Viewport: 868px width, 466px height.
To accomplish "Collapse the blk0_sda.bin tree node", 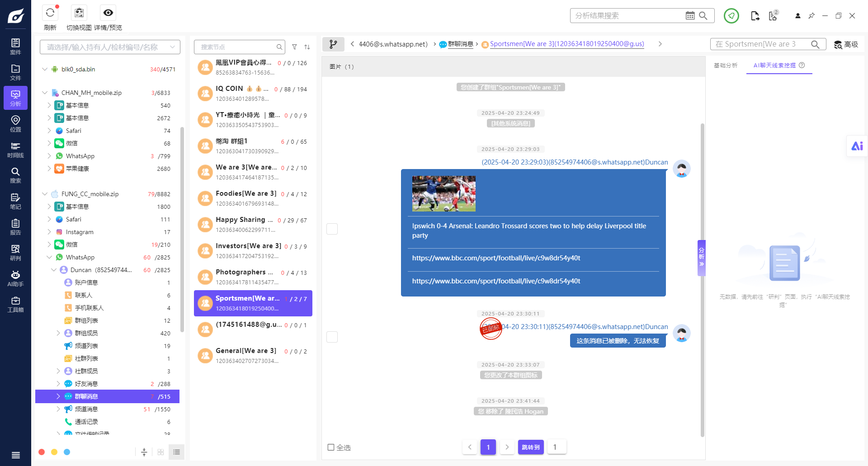I will 45,69.
